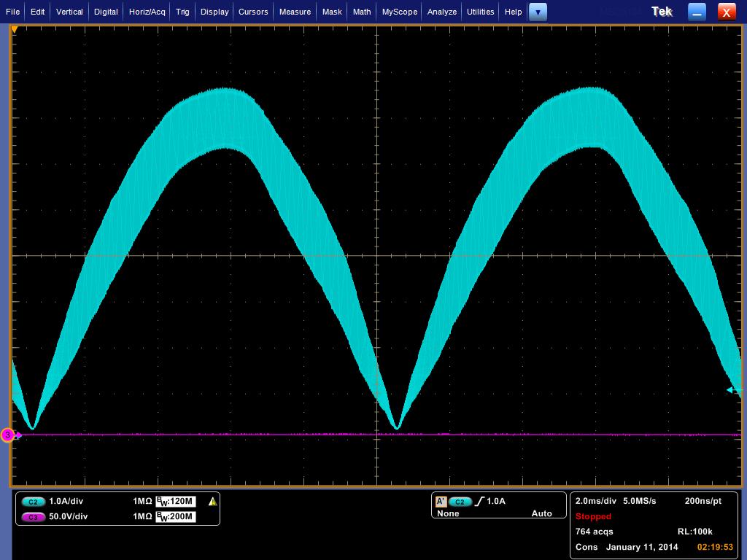Click the Stopped acquisition status text
This screenshot has height=560, width=747.
593,516
